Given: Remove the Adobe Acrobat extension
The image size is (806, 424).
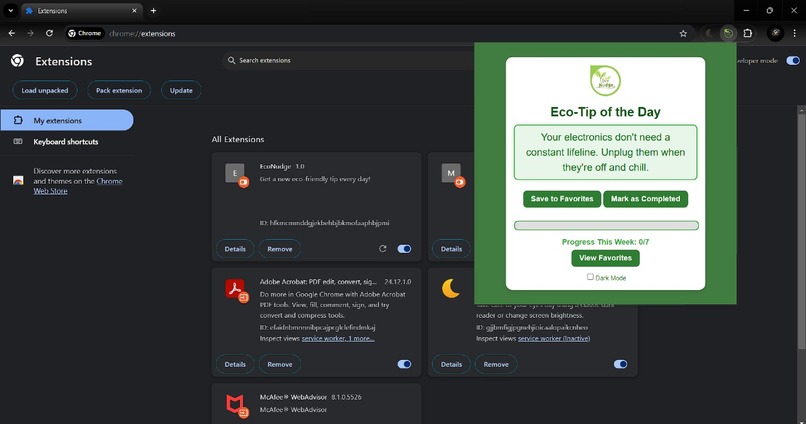Looking at the screenshot, I should click(280, 364).
